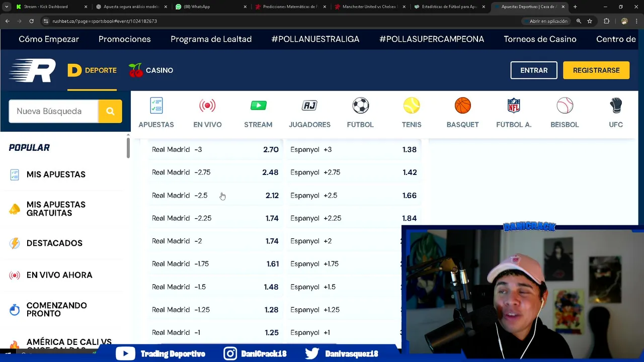Select the Tenis ball icon
This screenshot has width=644, height=362.
coord(412,106)
